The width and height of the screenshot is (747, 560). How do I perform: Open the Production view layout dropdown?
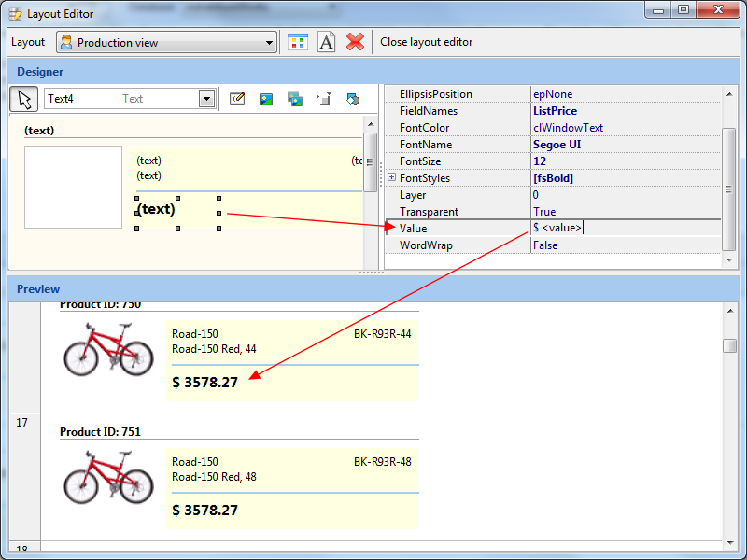pos(270,43)
